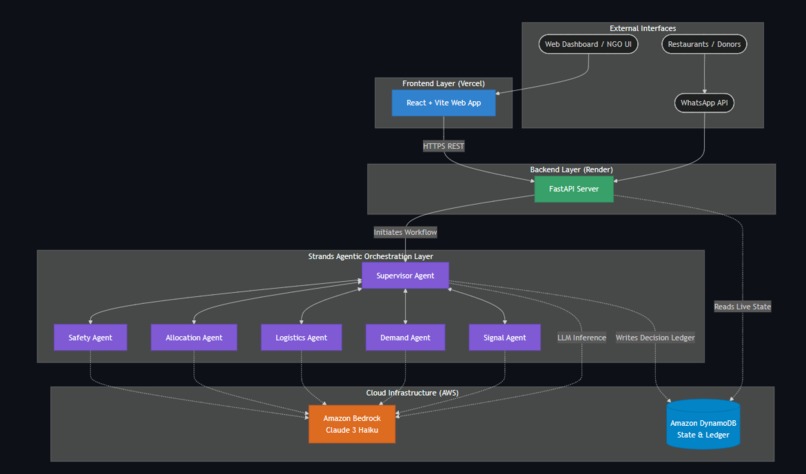
Task: Click the Restaurants / Donors node
Action: tap(704, 44)
